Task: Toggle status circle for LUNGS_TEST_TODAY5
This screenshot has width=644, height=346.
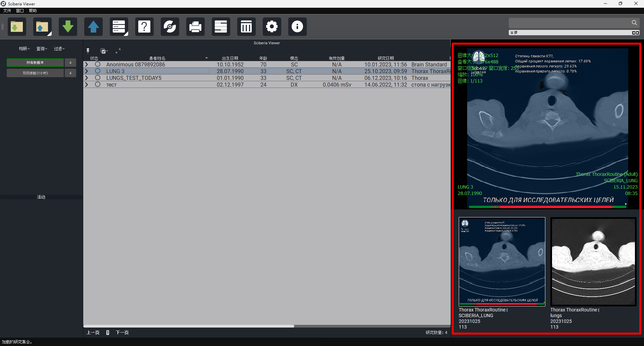Action: (x=98, y=78)
